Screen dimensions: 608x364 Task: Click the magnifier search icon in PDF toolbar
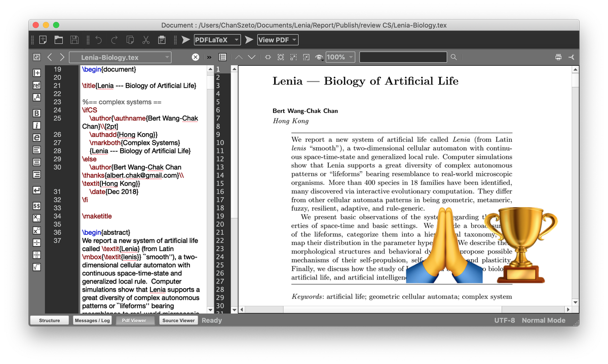(x=454, y=57)
